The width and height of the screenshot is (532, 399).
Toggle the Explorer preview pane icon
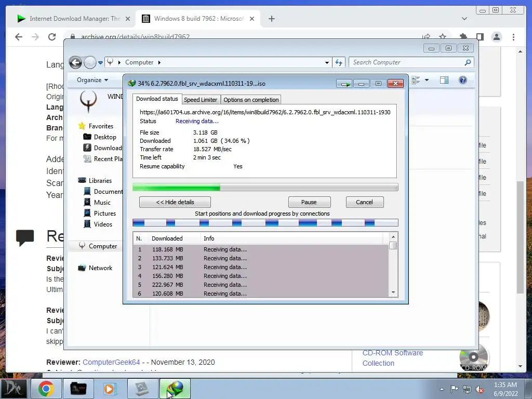click(444, 80)
